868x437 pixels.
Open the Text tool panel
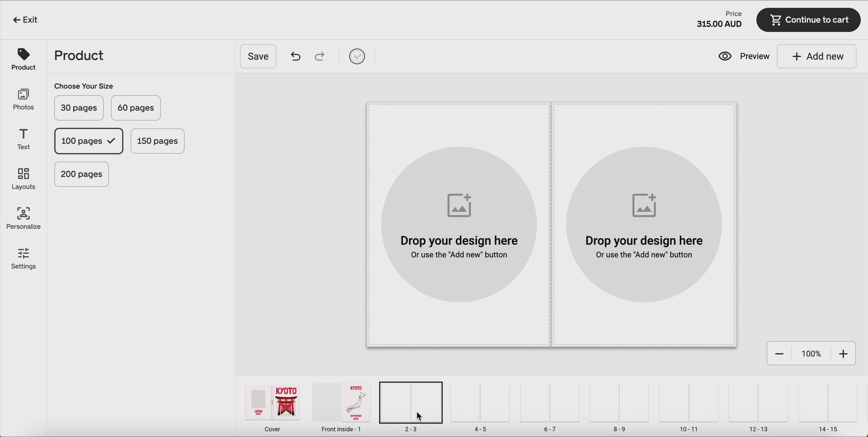(x=23, y=139)
